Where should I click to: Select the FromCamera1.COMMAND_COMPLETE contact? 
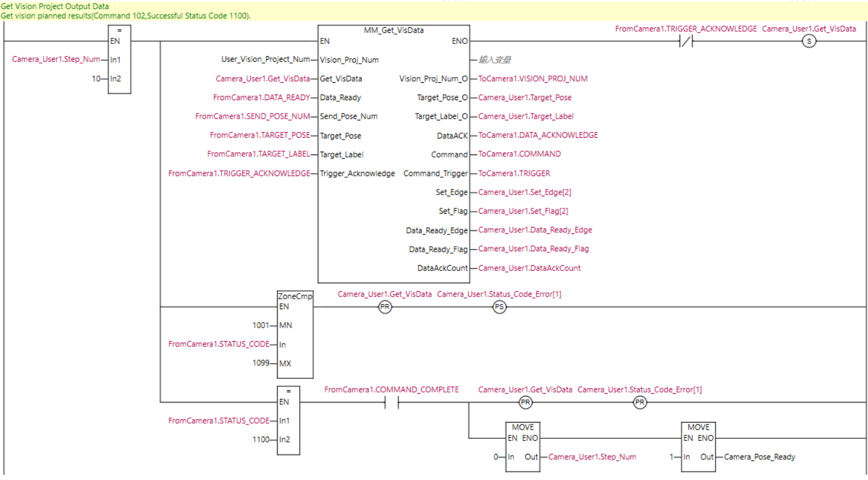[393, 402]
